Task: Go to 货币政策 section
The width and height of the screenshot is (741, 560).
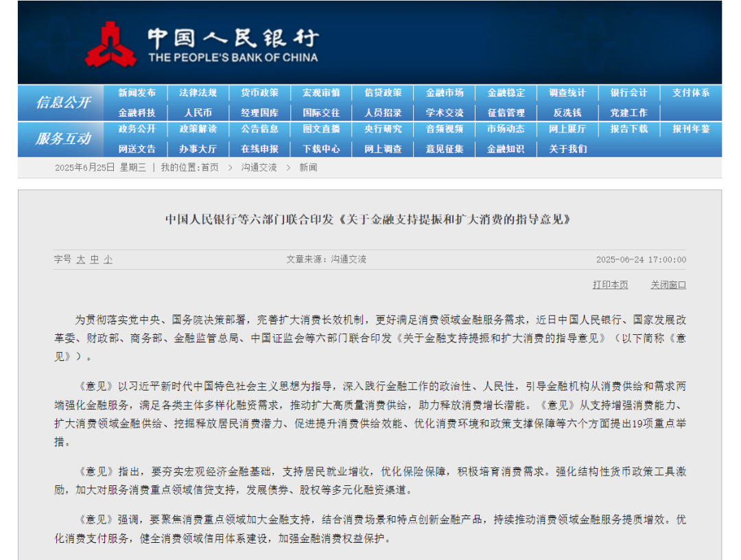Action: (260, 93)
